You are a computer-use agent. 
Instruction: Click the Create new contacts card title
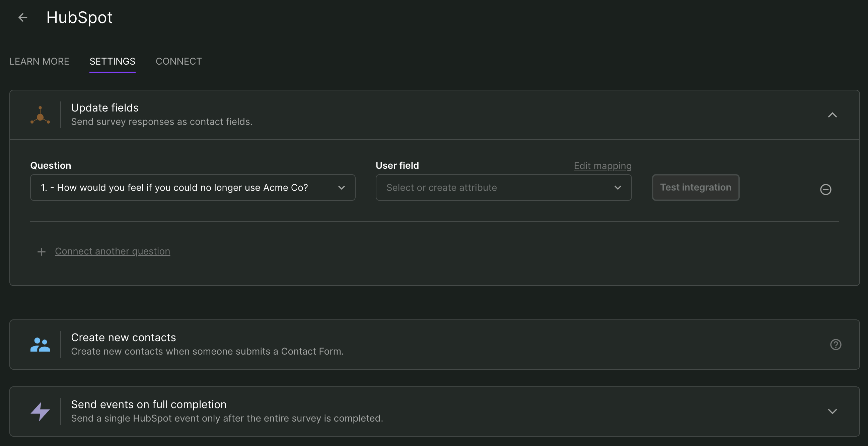(123, 338)
